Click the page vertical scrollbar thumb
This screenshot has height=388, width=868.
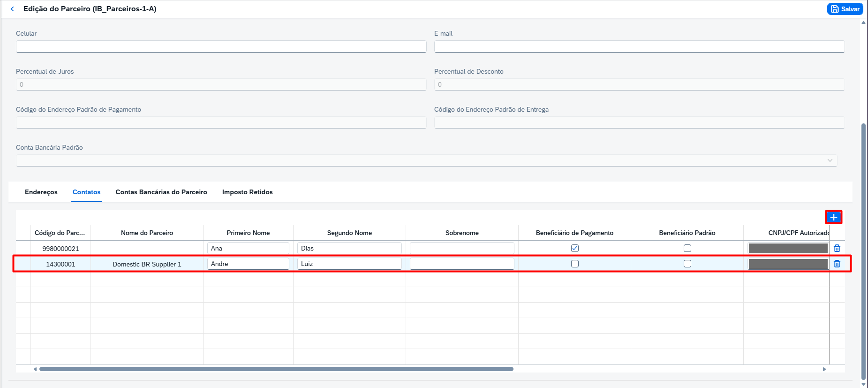(x=863, y=251)
